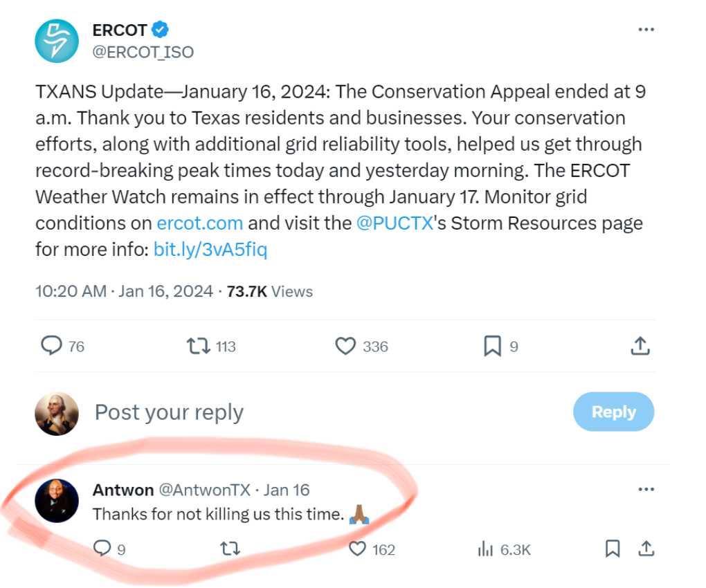Repost the ERCOT TXANS update
706x588 pixels.
point(199,346)
